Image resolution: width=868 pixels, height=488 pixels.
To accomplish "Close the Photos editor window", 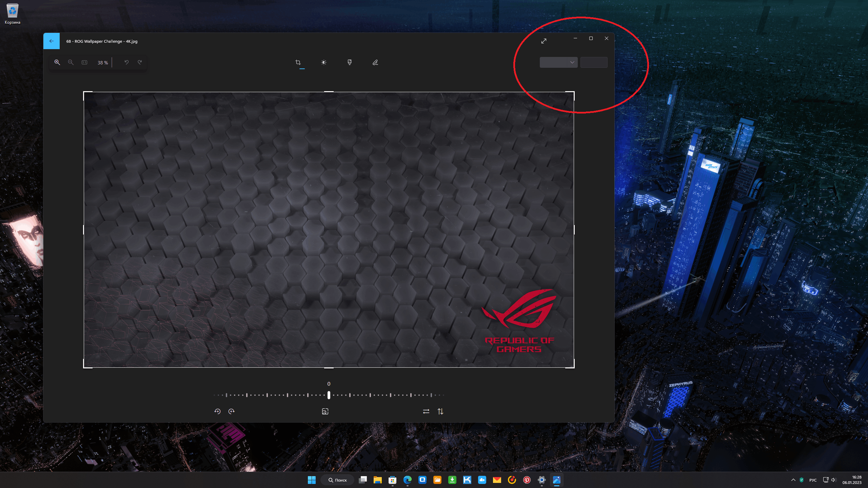I will tap(607, 38).
